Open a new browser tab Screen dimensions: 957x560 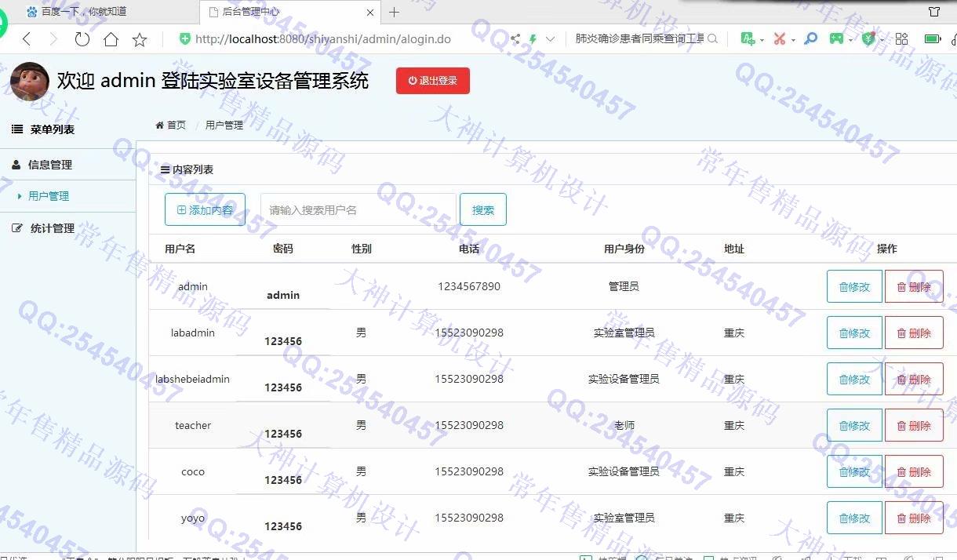[394, 12]
